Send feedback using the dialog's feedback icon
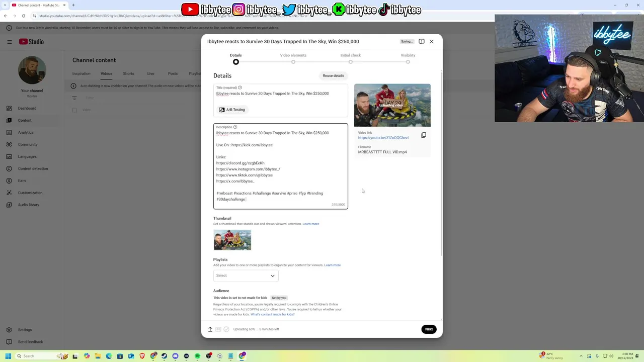The height and width of the screenshot is (362, 644). [422, 41]
